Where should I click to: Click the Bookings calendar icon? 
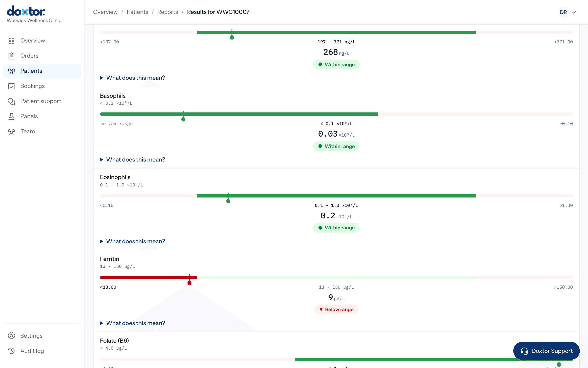[11, 86]
